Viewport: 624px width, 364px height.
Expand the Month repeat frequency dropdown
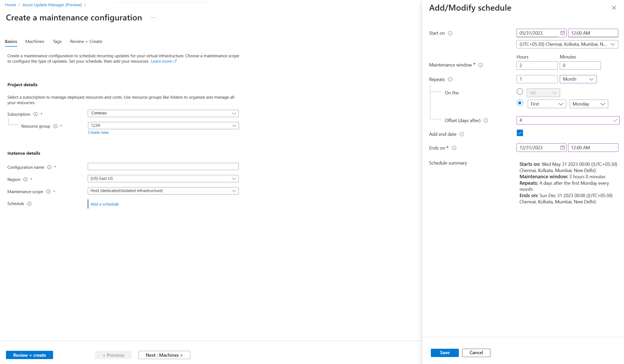coord(578,79)
